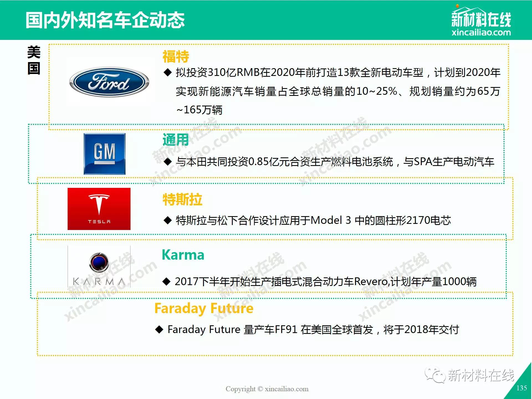Click the Karma heading text
Image resolution: width=532 pixels, height=399 pixels.
tap(183, 255)
